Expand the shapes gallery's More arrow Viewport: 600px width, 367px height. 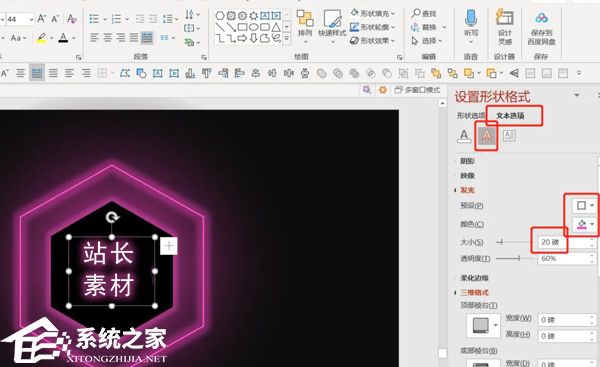point(287,38)
